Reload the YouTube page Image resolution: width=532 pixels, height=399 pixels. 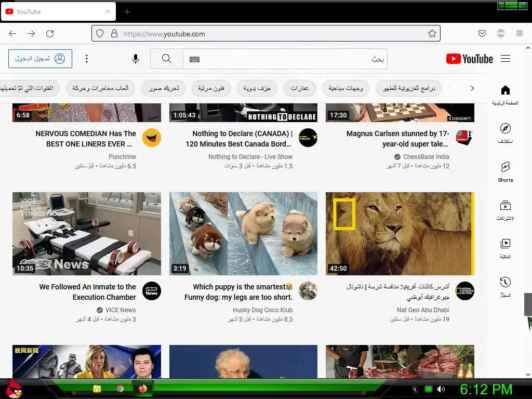(50, 34)
